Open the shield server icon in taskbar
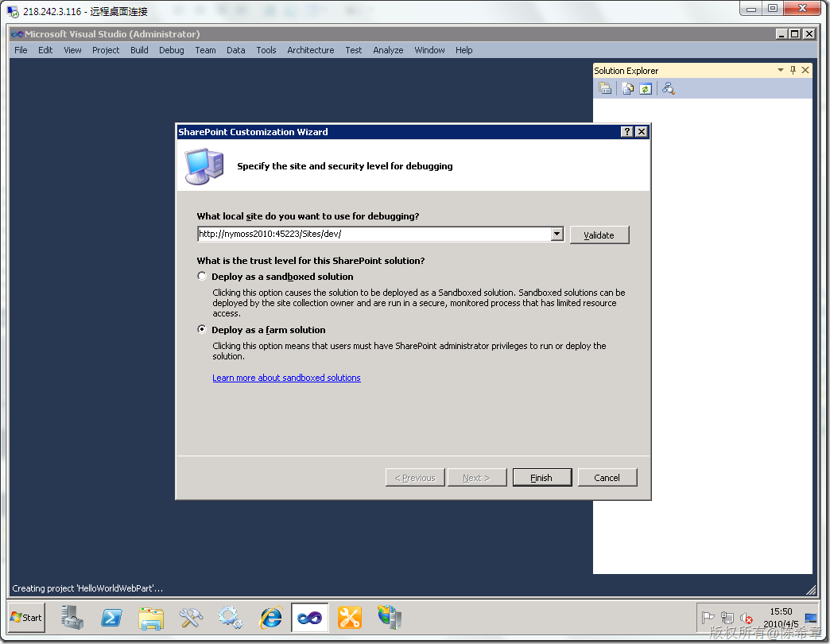 (x=390, y=618)
